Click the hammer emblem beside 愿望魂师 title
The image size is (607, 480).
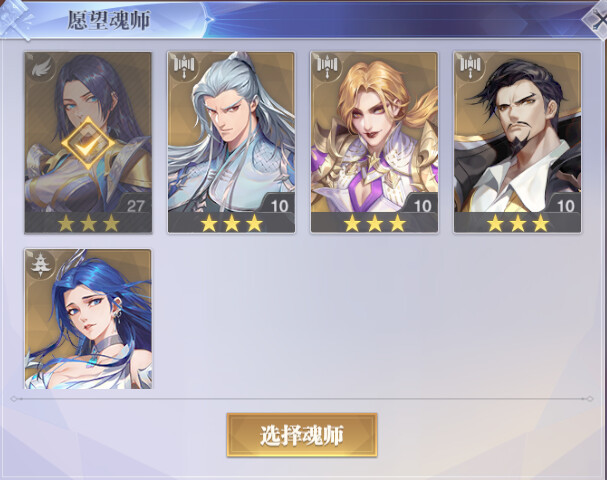coord(15,19)
